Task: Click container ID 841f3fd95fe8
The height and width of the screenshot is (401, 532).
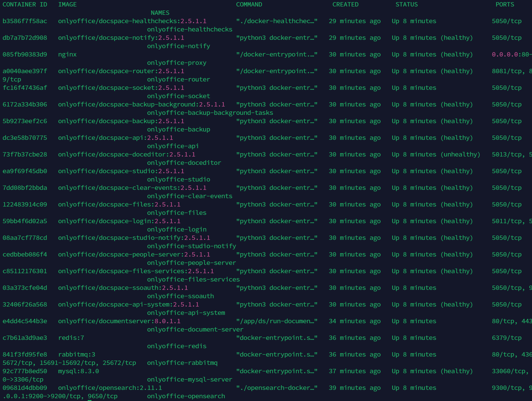Action: click(25, 354)
